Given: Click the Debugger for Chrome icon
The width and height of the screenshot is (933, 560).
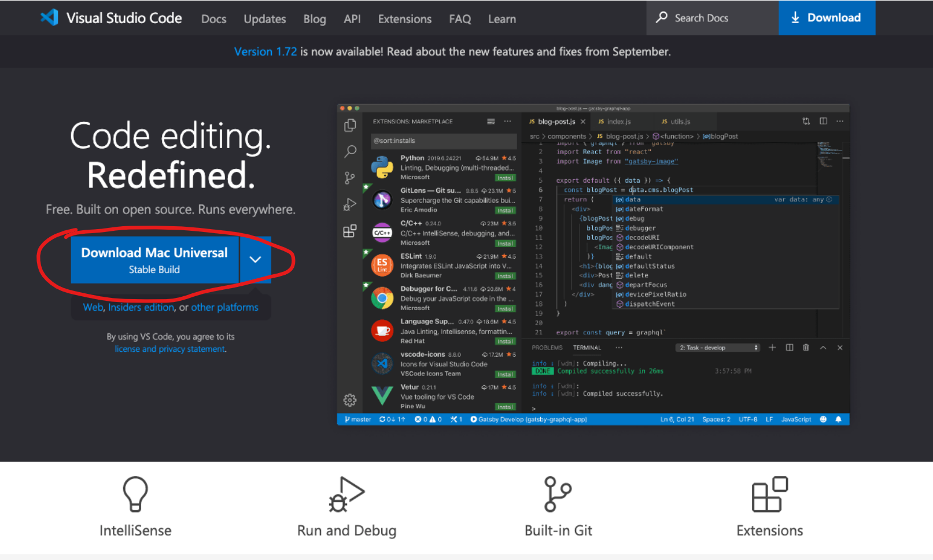Looking at the screenshot, I should click(x=382, y=299).
